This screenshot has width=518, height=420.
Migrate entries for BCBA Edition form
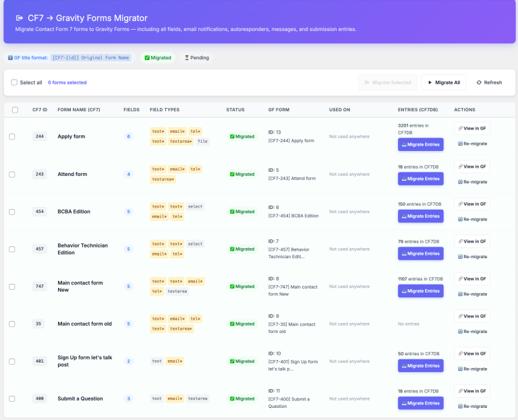pyautogui.click(x=420, y=216)
